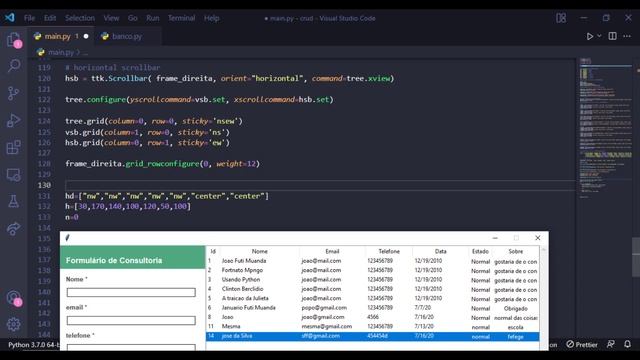
Task: Open the Accounts menu icon
Action: click(13, 298)
